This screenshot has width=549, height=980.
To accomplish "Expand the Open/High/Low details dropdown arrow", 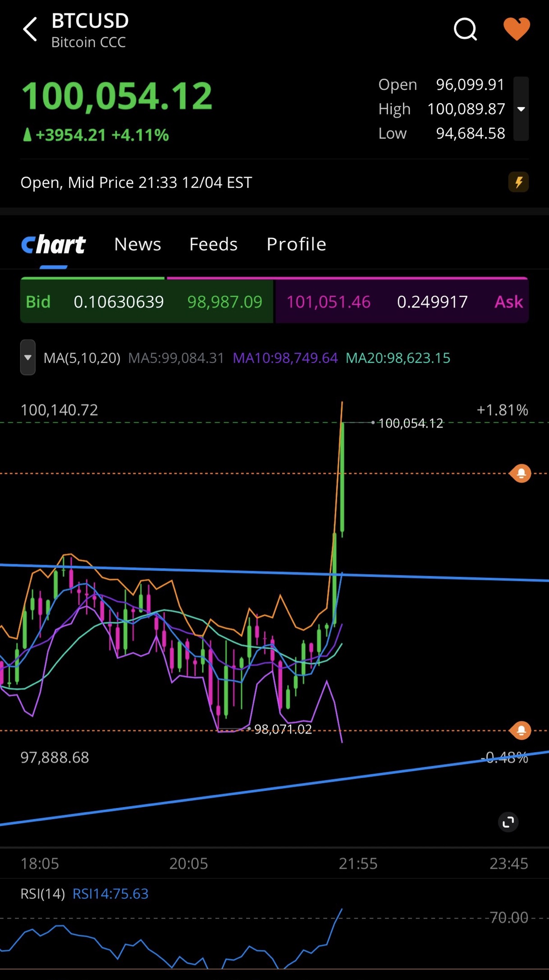I will point(521,109).
